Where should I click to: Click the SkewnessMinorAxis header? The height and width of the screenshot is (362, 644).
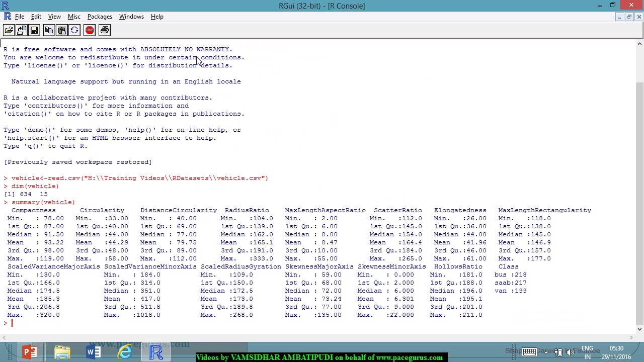392,266
